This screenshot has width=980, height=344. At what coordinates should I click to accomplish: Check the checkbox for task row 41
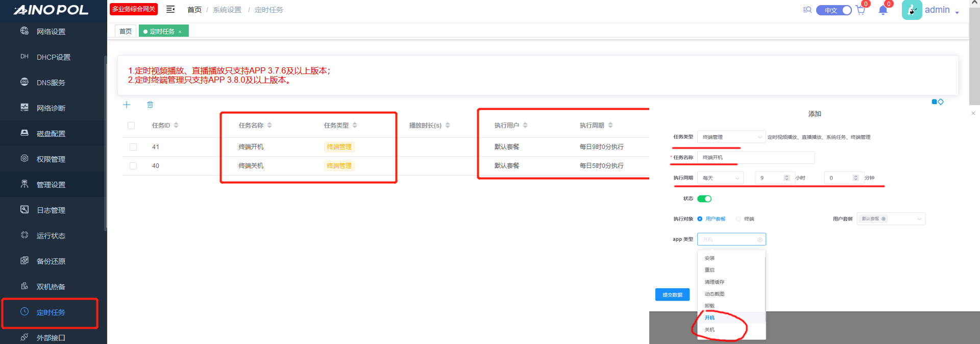click(x=133, y=147)
